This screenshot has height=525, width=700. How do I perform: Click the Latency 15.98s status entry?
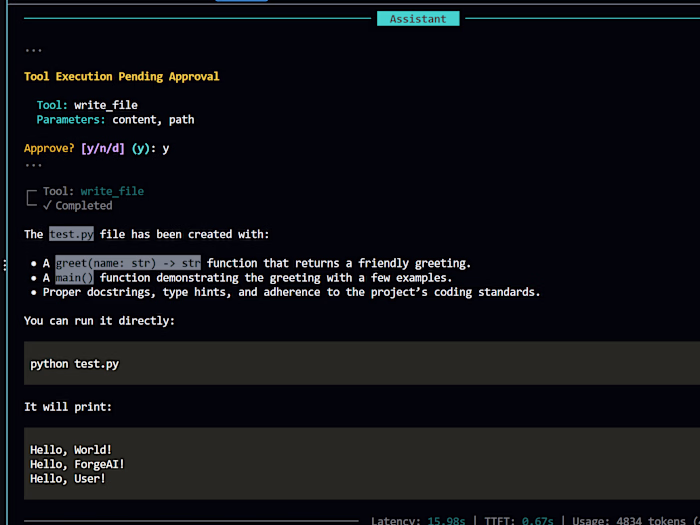point(418,521)
